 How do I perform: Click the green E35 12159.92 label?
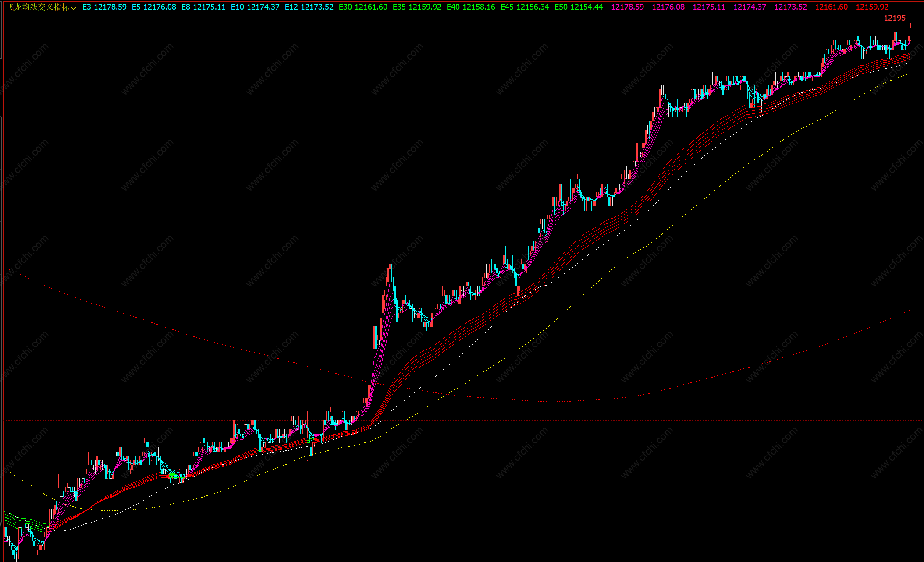coord(417,7)
